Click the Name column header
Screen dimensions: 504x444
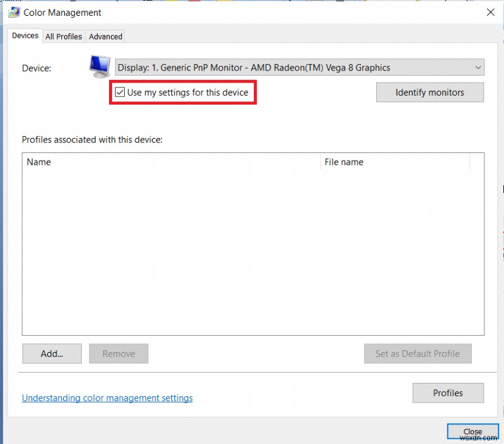point(38,162)
